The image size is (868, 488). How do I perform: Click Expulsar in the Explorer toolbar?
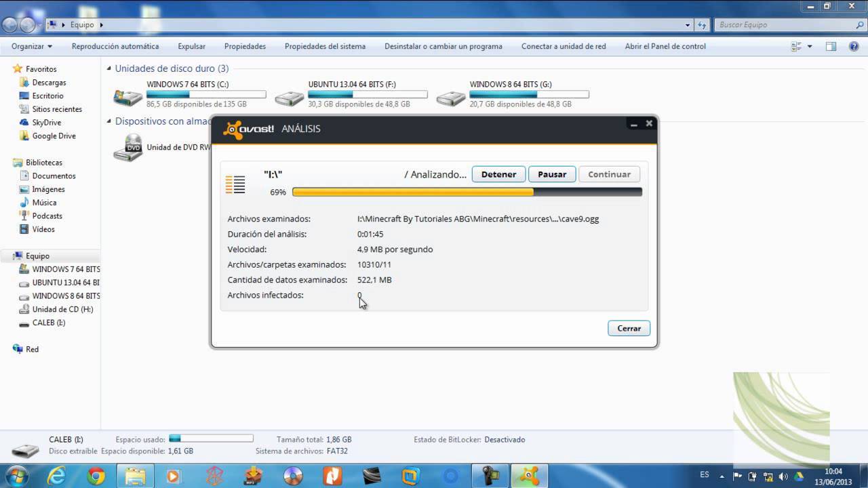pos(192,46)
